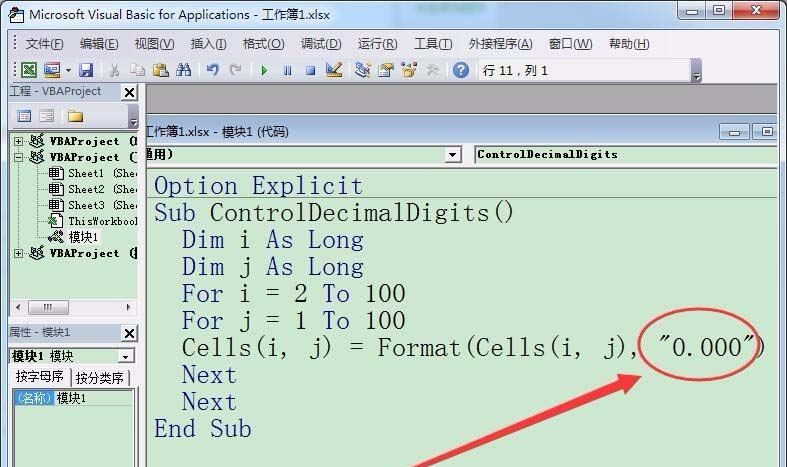Click the toolbar options arrow after 行 11
The image size is (787, 467).
pyautogui.click(x=696, y=71)
